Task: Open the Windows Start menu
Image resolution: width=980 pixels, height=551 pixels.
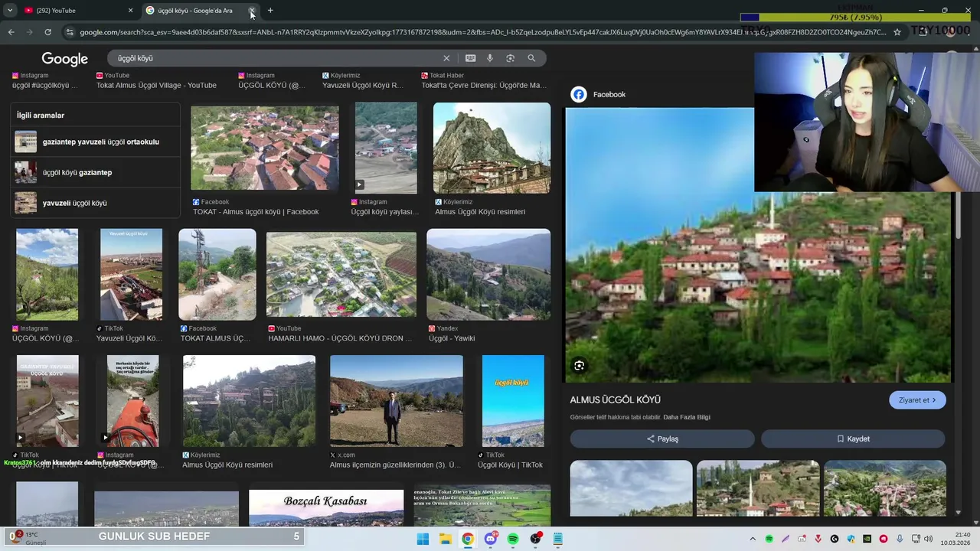Action: tap(423, 539)
